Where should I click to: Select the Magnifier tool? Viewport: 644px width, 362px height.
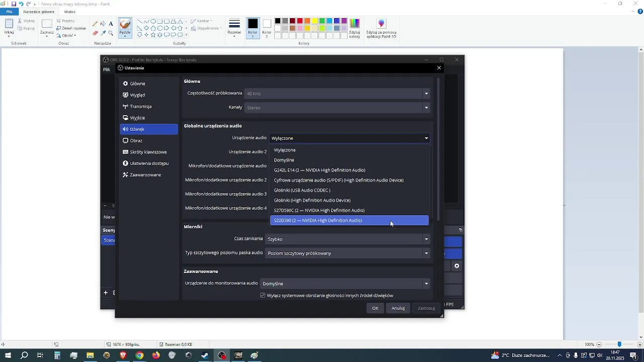[x=111, y=33]
